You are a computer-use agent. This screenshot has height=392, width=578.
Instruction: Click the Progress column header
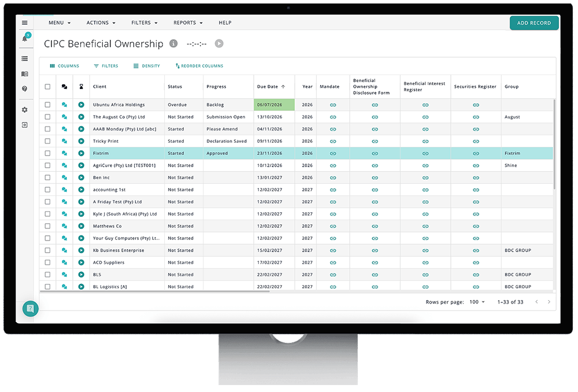(216, 87)
